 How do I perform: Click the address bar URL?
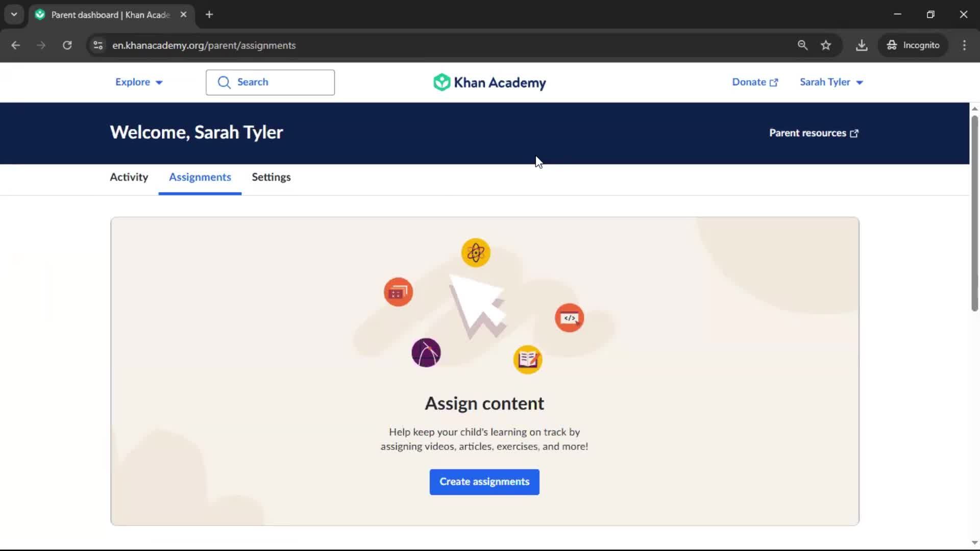pyautogui.click(x=204, y=45)
